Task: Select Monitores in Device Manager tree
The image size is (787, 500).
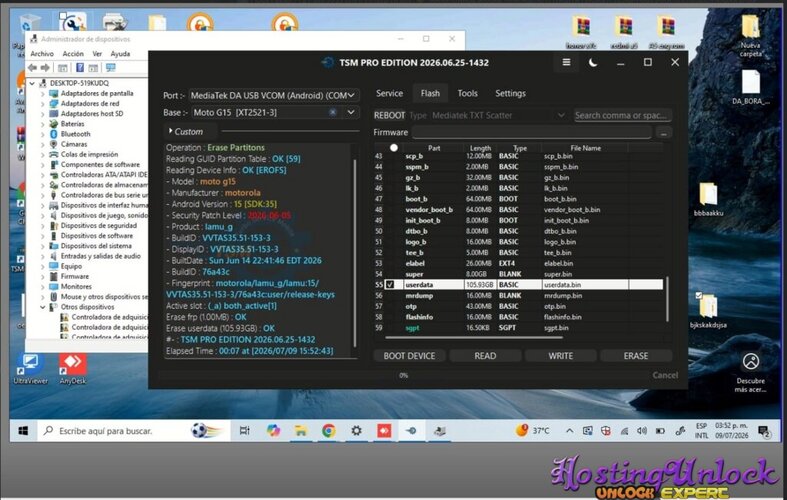Action: click(x=76, y=287)
